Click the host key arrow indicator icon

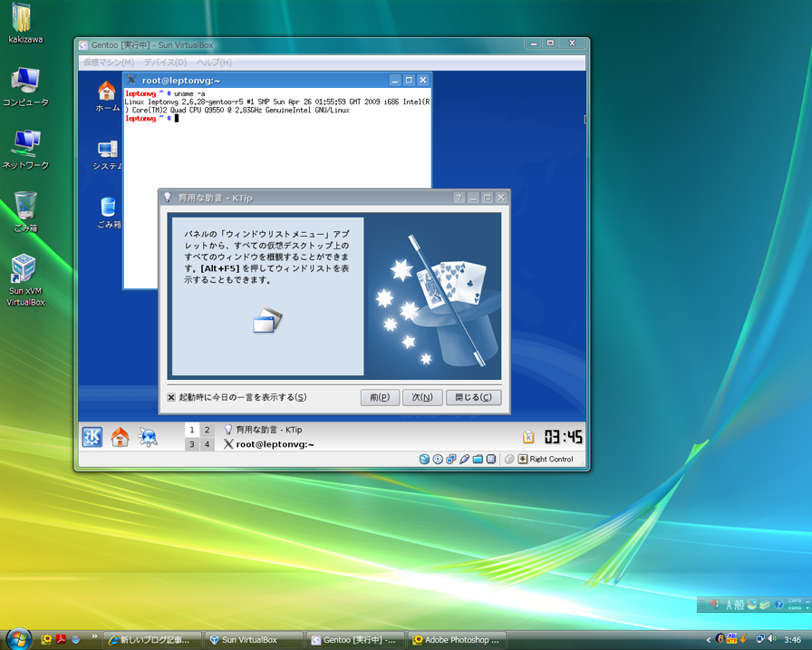click(x=523, y=459)
